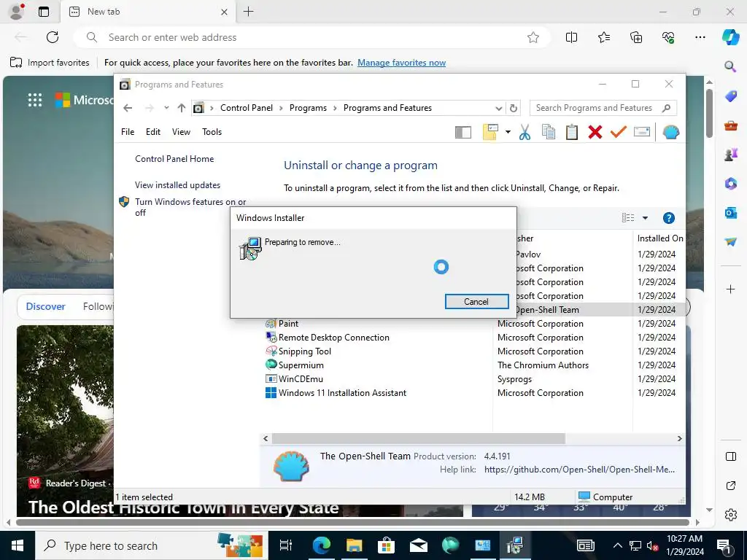Refresh the Programs and Features address bar
The height and width of the screenshot is (560, 747).
[513, 108]
